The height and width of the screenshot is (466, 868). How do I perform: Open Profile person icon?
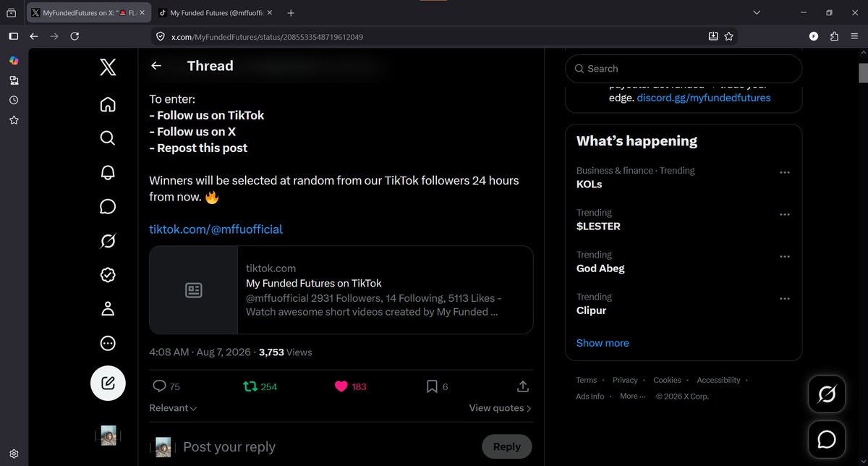click(x=108, y=309)
